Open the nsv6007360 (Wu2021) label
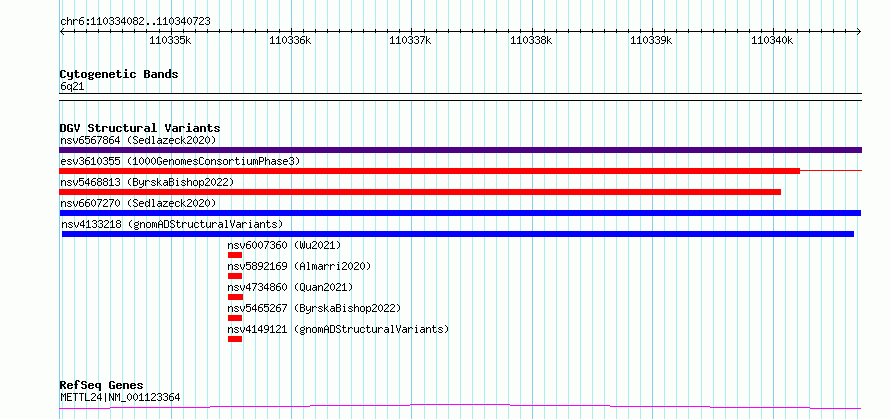The height and width of the screenshot is (419, 890). point(284,245)
